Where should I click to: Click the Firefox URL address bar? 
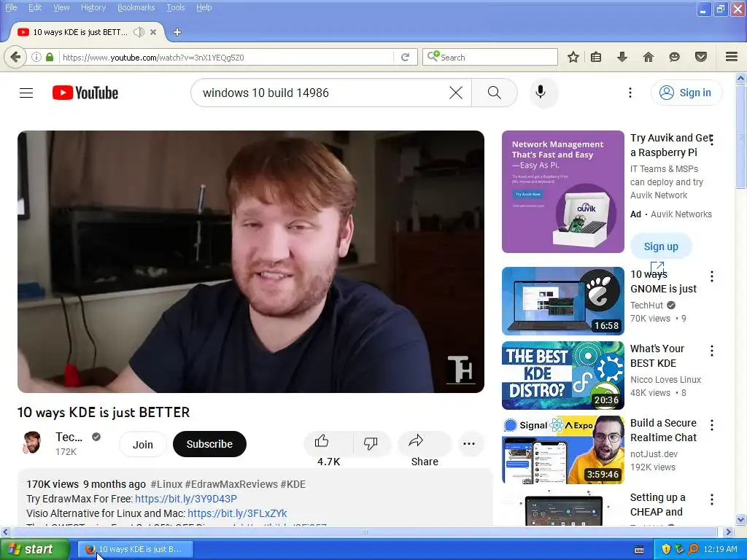(x=227, y=57)
